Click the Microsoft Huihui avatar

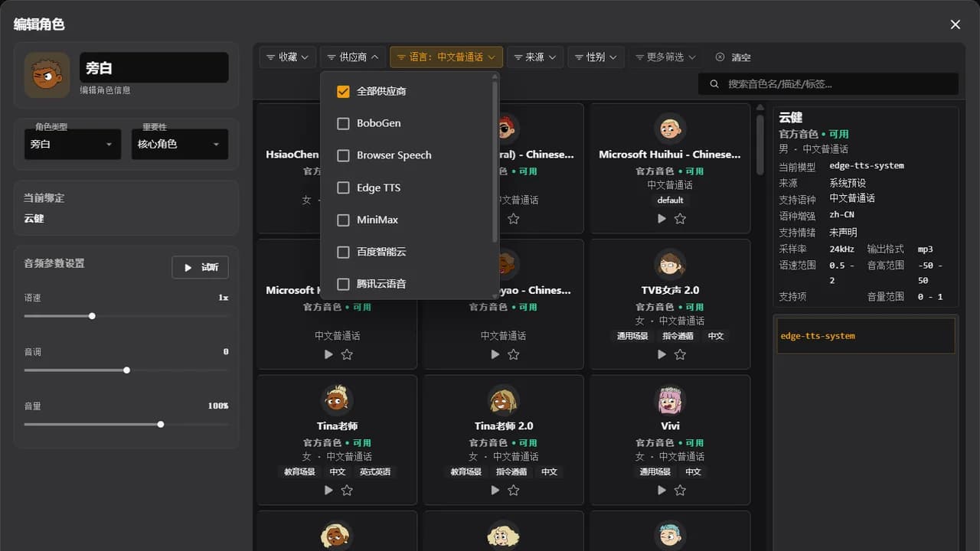670,129
